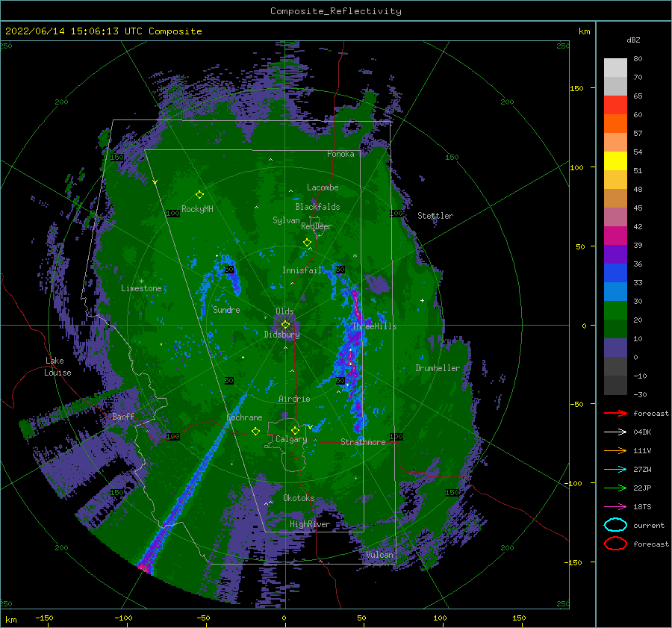Select the Drumheller label
672x628 pixels.
(438, 368)
